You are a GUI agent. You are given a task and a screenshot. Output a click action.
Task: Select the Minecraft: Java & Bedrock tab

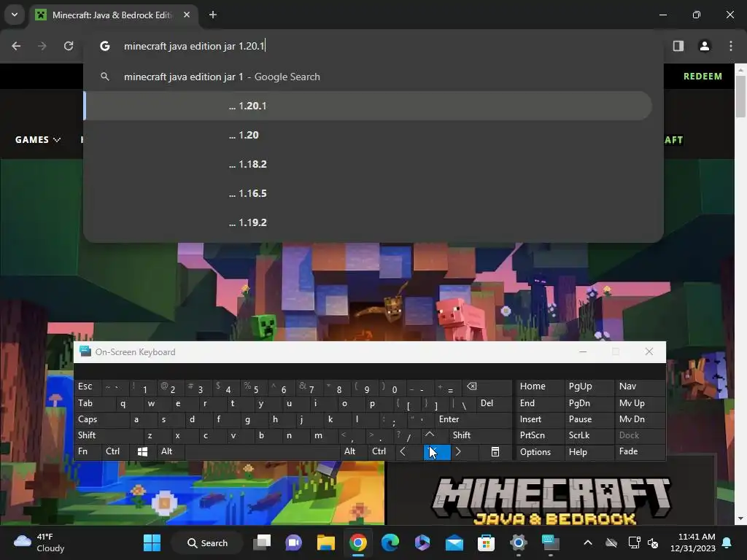(113, 15)
